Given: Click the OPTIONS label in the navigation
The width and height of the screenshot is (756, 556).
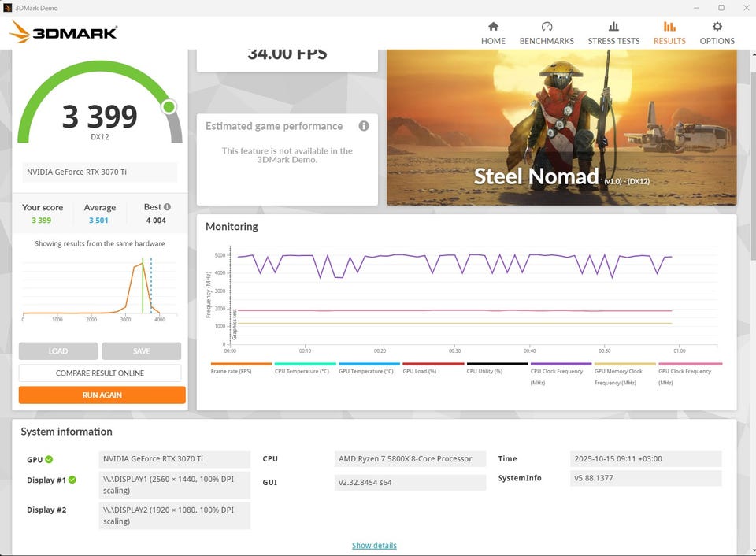Looking at the screenshot, I should coord(717,41).
